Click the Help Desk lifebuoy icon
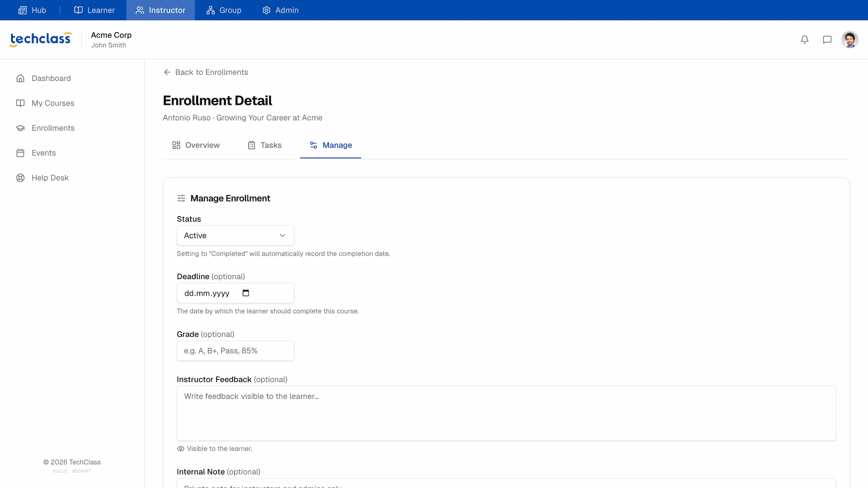 (20, 178)
